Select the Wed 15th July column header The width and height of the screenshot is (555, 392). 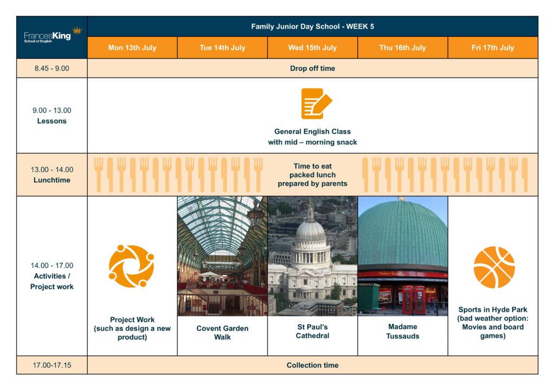[313, 48]
